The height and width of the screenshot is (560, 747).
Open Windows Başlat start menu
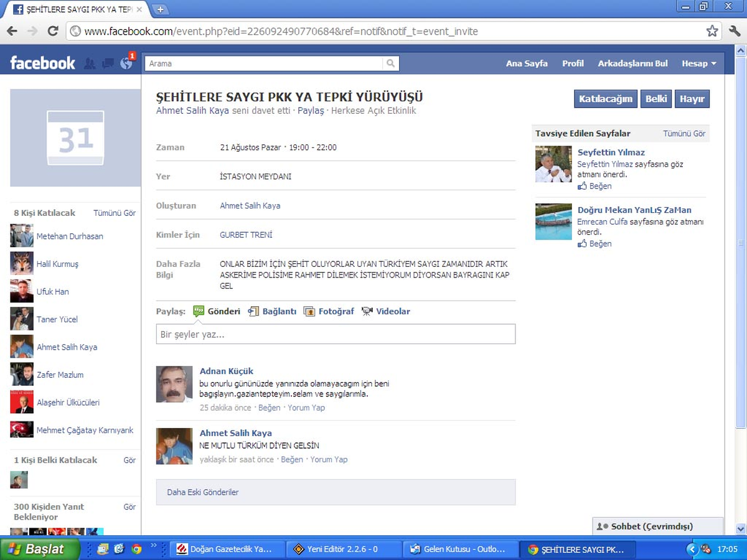tap(40, 549)
